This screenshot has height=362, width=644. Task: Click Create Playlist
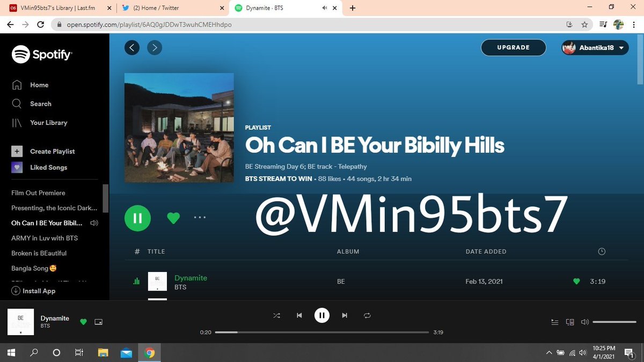[43, 151]
